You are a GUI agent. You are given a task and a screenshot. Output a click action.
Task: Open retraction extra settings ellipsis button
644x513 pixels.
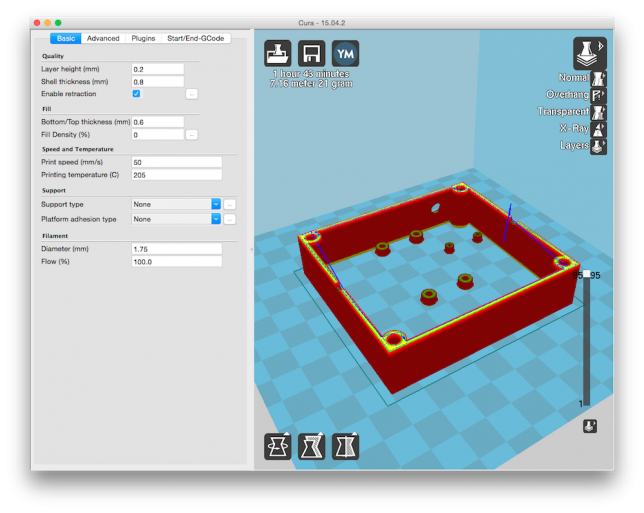coord(191,94)
